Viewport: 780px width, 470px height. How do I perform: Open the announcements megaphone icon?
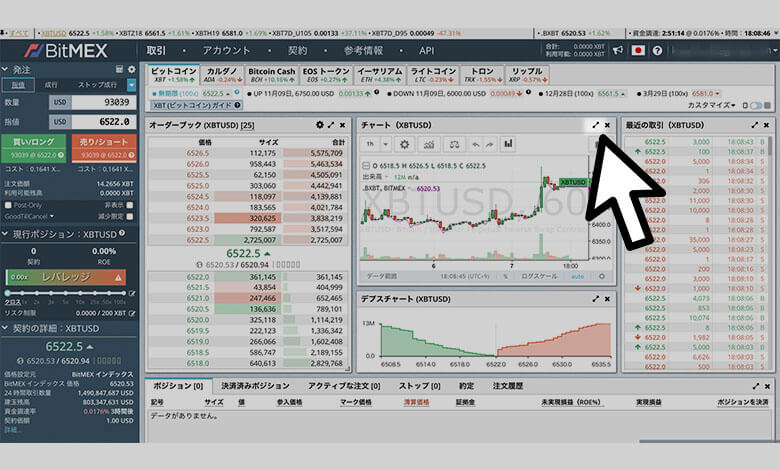pos(617,50)
